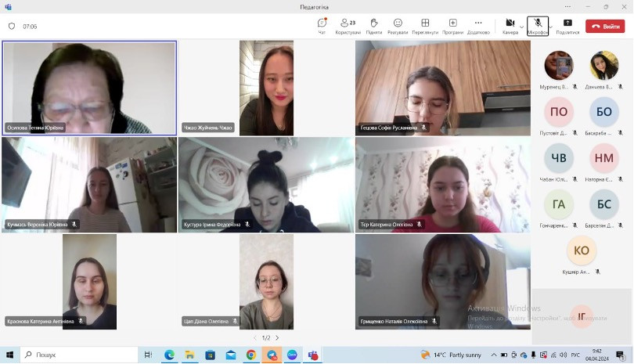Click the Пошук taskbar search box

[79, 355]
